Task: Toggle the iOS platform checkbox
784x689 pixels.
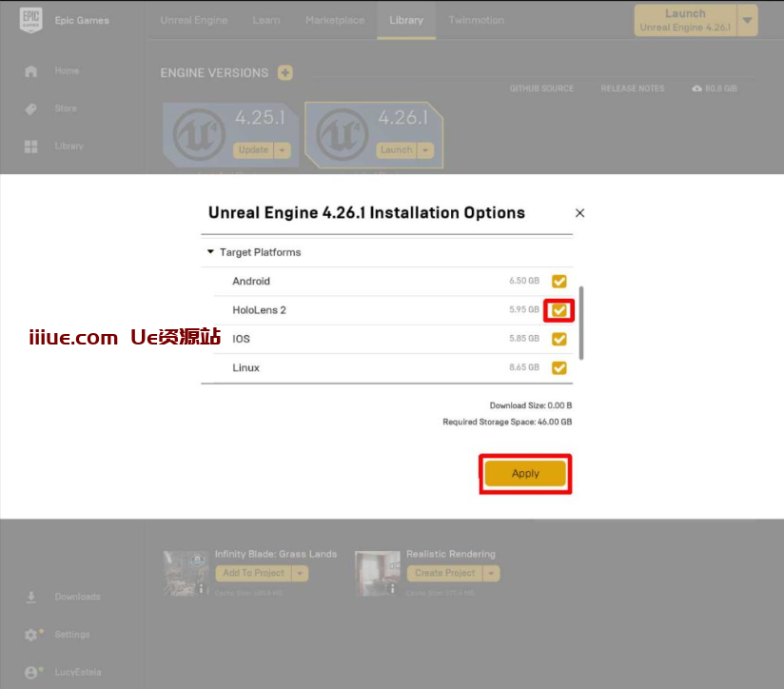Action: click(x=559, y=339)
